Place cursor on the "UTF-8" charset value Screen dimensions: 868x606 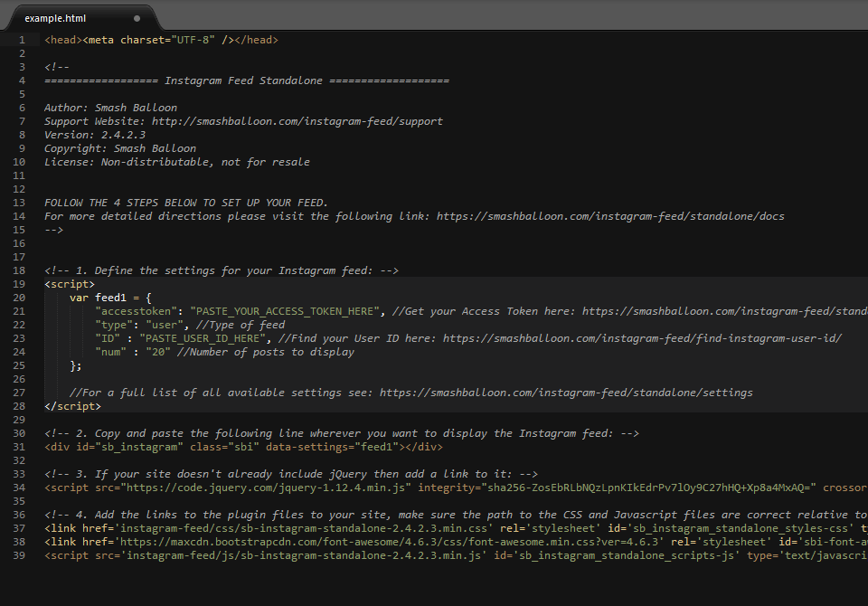(x=193, y=40)
